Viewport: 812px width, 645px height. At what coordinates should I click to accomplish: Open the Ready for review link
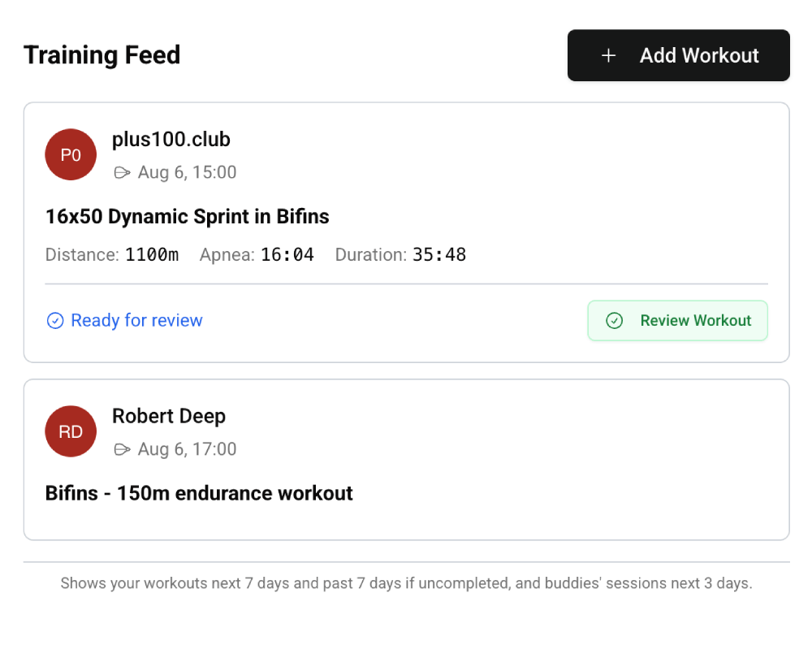136,321
